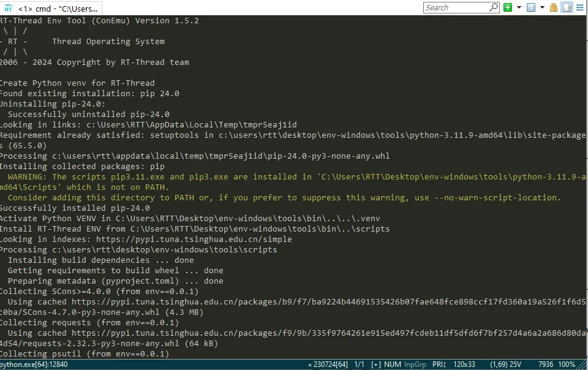Image resolution: width=588 pixels, height=370 pixels.
Task: Open the dropdown beside the new console button
Action: pyautogui.click(x=518, y=7)
